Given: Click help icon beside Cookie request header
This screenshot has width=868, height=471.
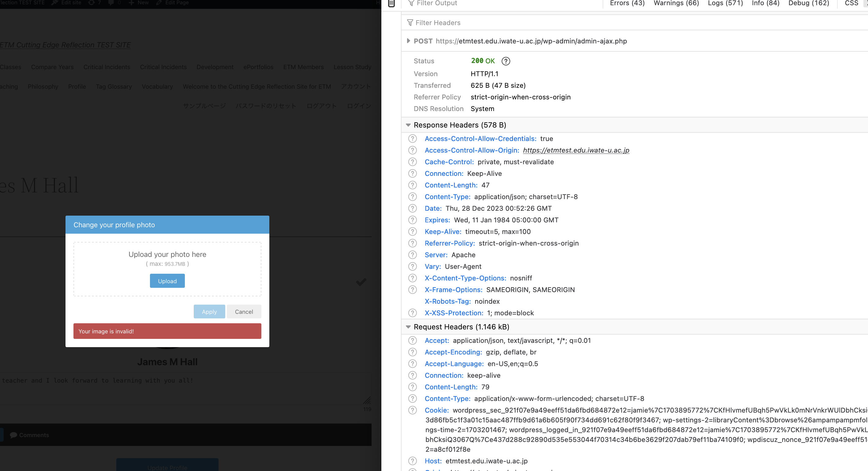Looking at the screenshot, I should tap(413, 410).
